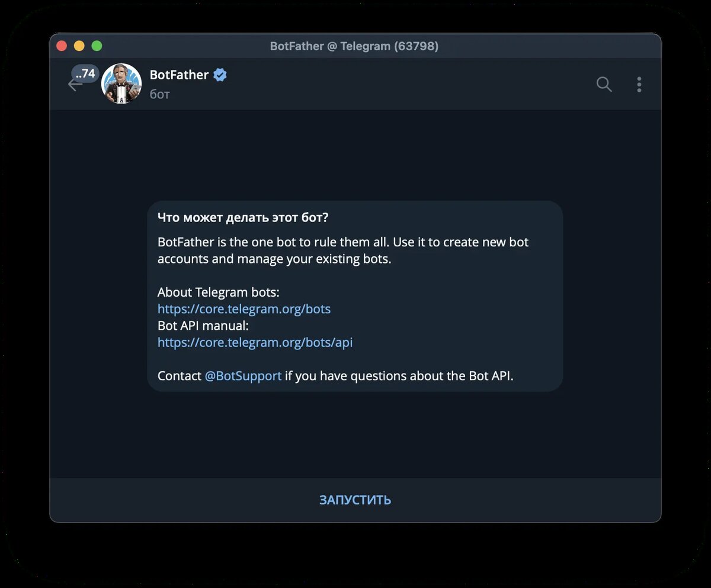Viewport: 711px width, 588px height.
Task: Open the three-dot more options menu
Action: 639,85
